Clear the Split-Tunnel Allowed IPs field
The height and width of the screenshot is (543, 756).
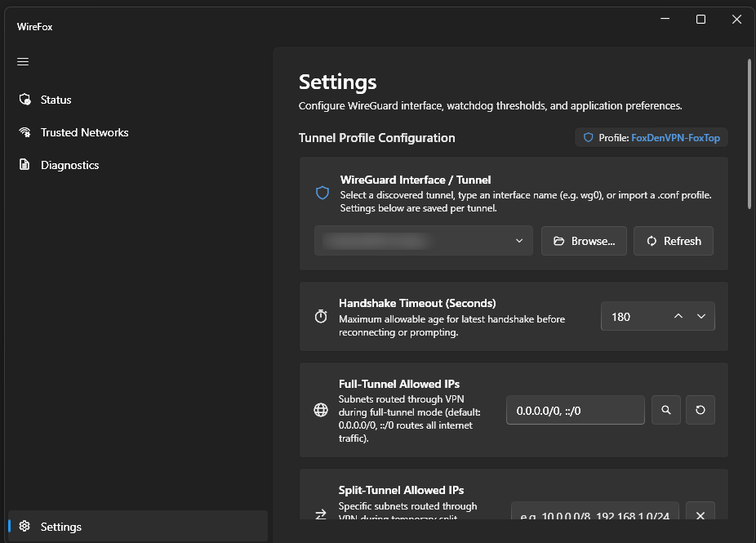[x=700, y=511]
